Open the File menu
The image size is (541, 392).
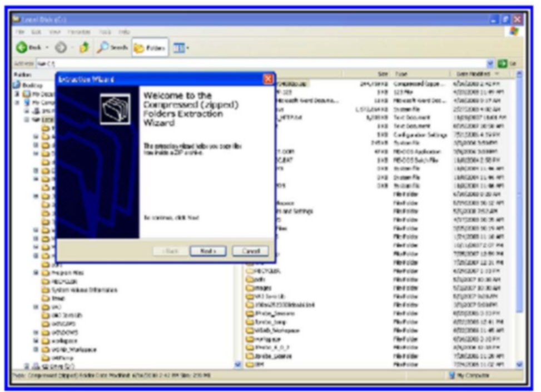pyautogui.click(x=19, y=33)
